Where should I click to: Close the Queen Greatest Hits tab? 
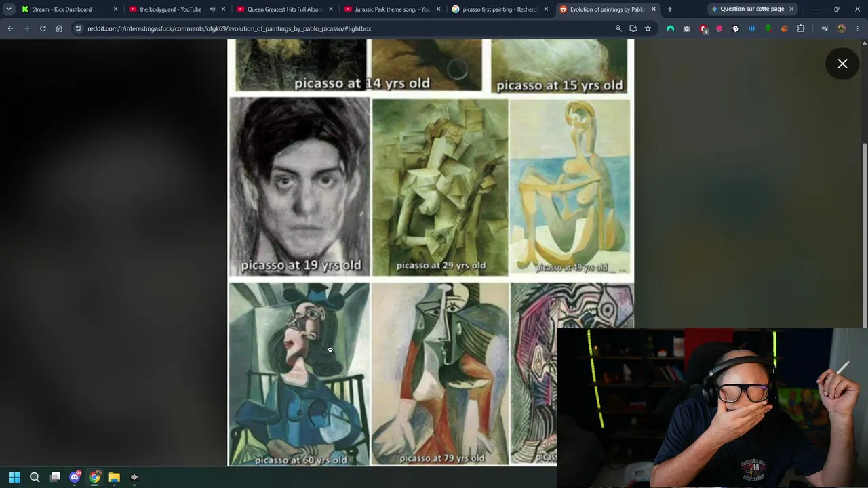click(x=331, y=9)
